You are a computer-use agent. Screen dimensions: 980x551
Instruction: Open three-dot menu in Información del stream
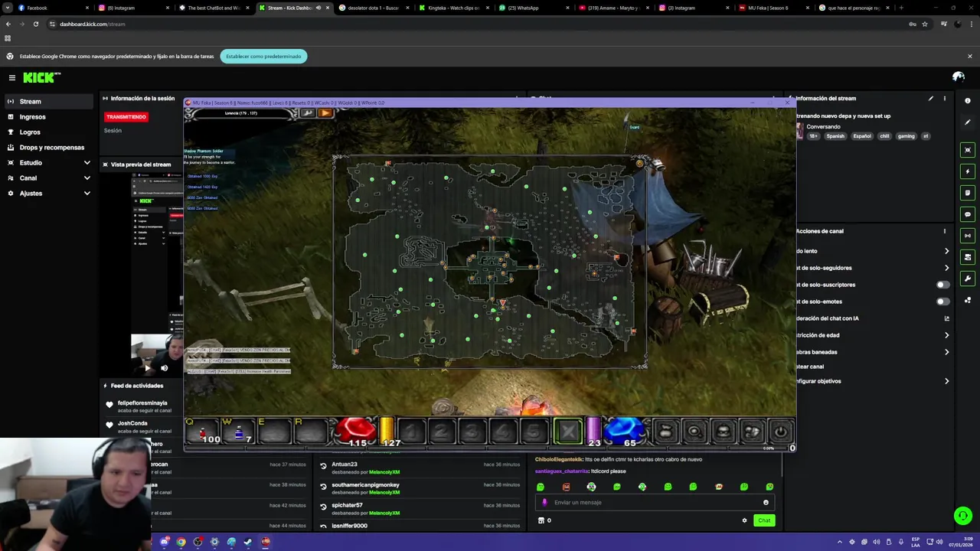pos(944,99)
